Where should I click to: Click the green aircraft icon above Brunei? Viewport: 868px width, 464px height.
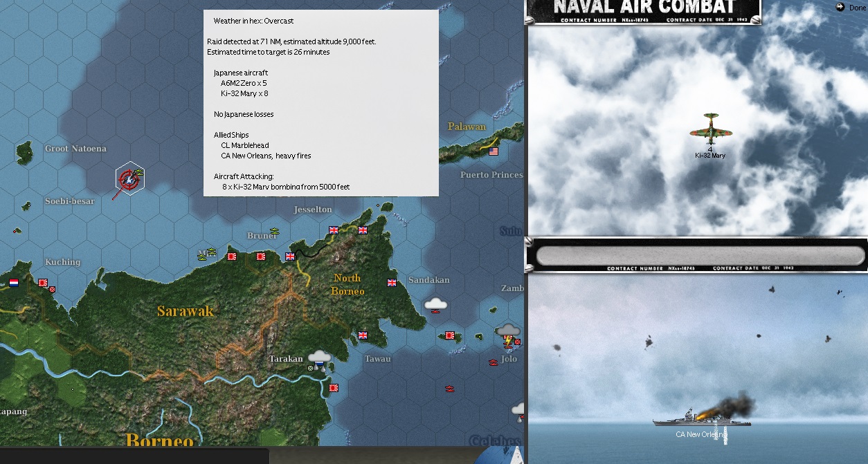[x=274, y=230]
